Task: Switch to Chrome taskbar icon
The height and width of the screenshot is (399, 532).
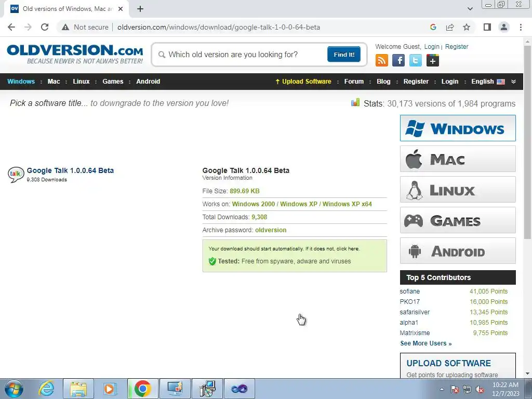Action: click(142, 389)
